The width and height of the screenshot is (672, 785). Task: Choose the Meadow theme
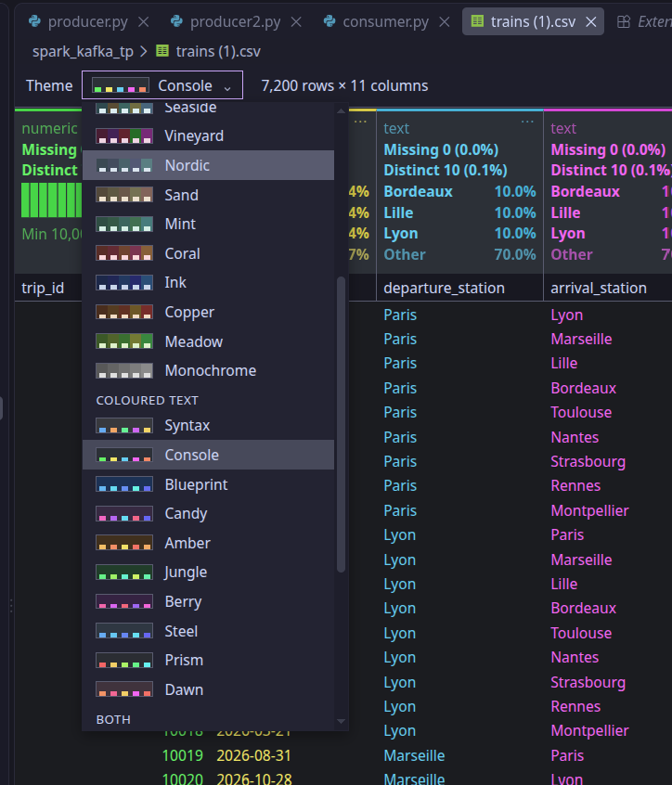[208, 341]
